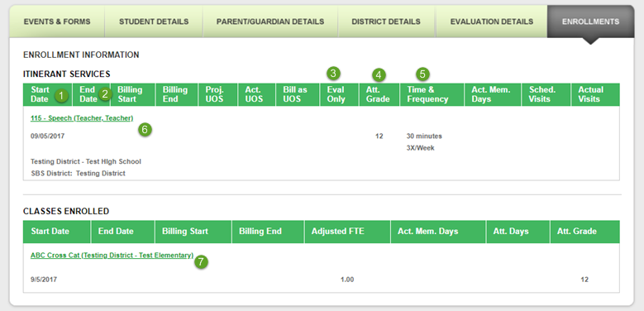Click the Att. Days column header
644x311 pixels.
coord(518,232)
